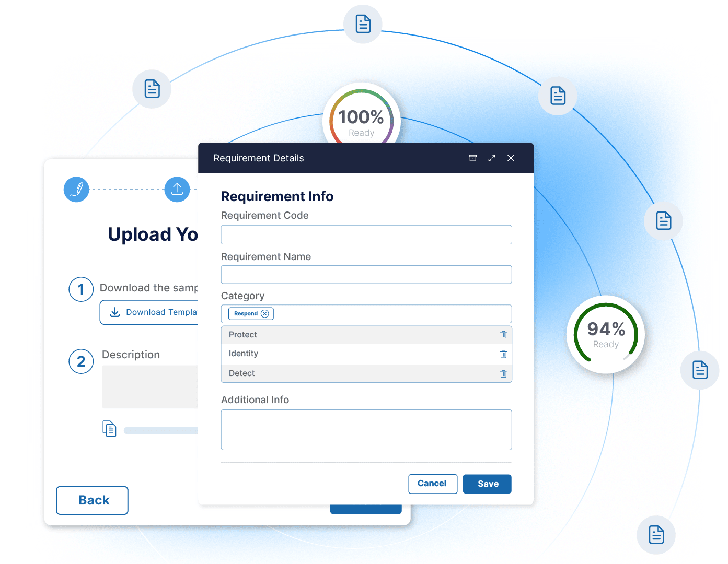The width and height of the screenshot is (728, 564).
Task: Close the Requirement Details dialog
Action: (511, 158)
